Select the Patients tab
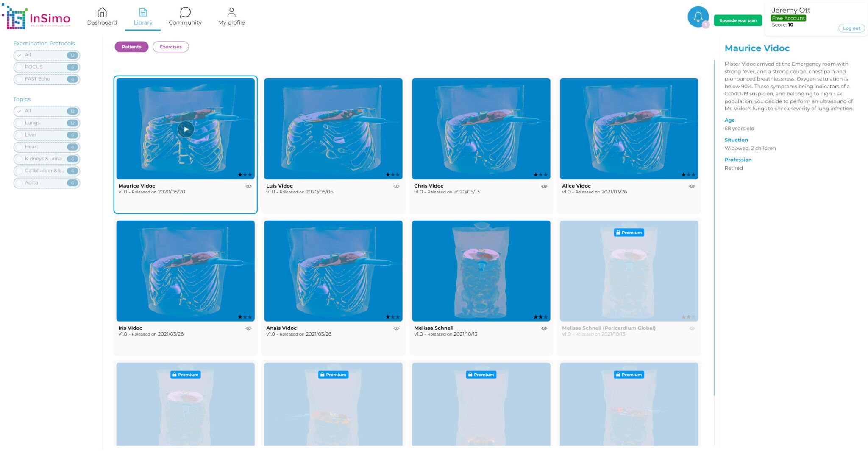 pos(131,47)
